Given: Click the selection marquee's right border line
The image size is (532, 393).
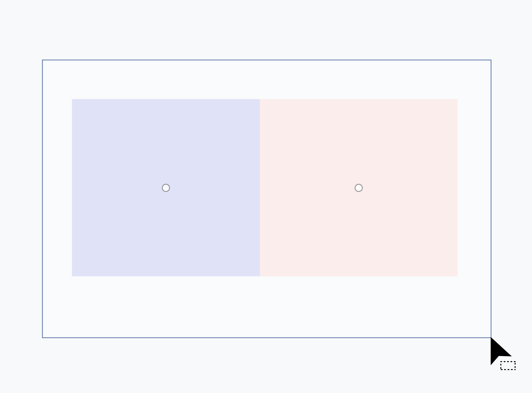Looking at the screenshot, I should [491, 199].
